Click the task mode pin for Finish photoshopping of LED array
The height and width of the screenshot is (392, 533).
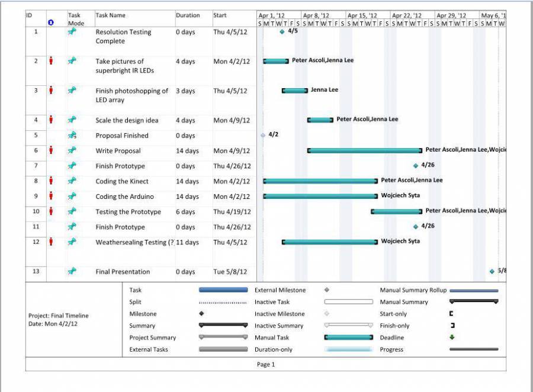(72, 91)
